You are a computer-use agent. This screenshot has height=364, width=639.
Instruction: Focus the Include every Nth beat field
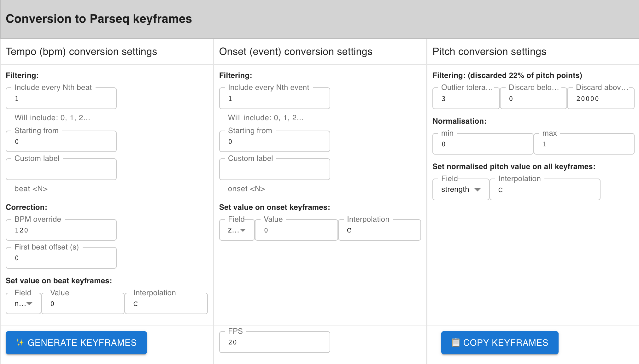[61, 98]
